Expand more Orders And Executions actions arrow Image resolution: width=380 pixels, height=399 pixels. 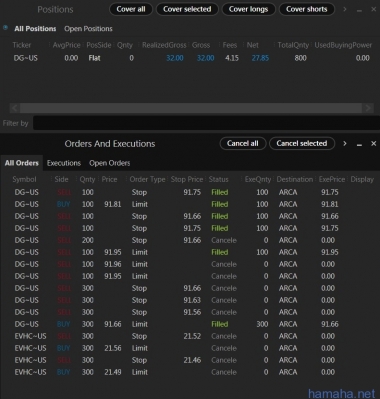345,143
